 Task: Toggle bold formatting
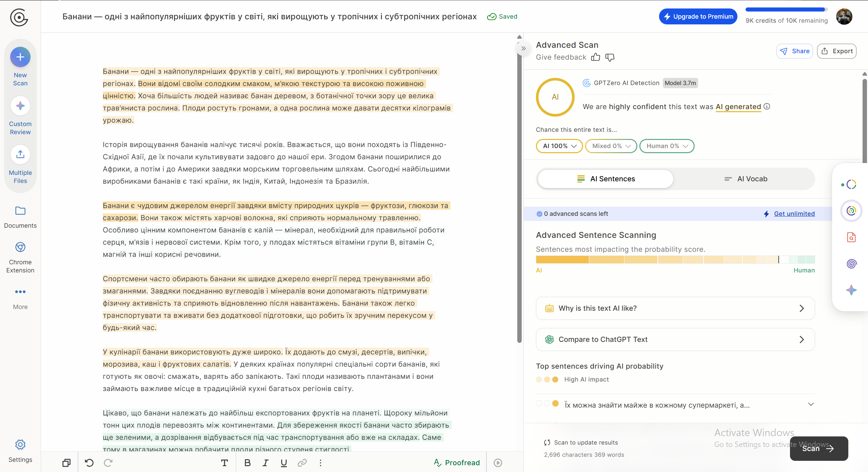pos(248,463)
